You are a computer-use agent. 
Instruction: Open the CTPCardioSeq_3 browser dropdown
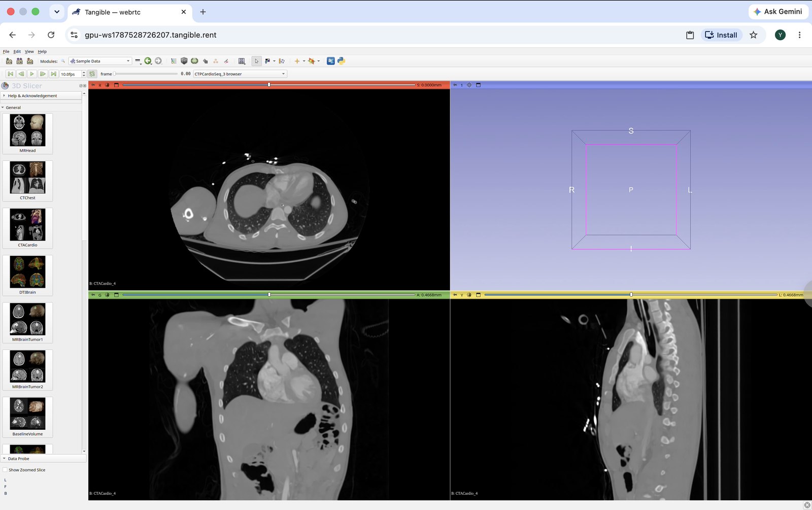240,74
